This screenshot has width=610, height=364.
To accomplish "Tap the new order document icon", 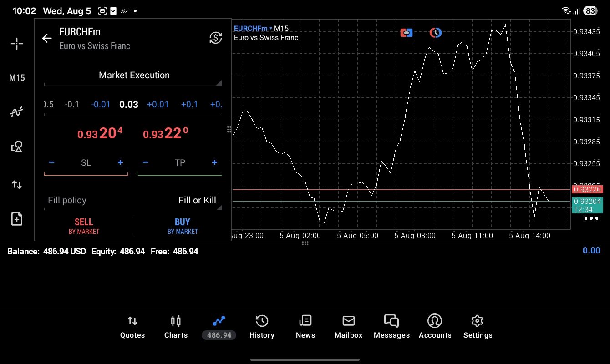I will (x=17, y=219).
